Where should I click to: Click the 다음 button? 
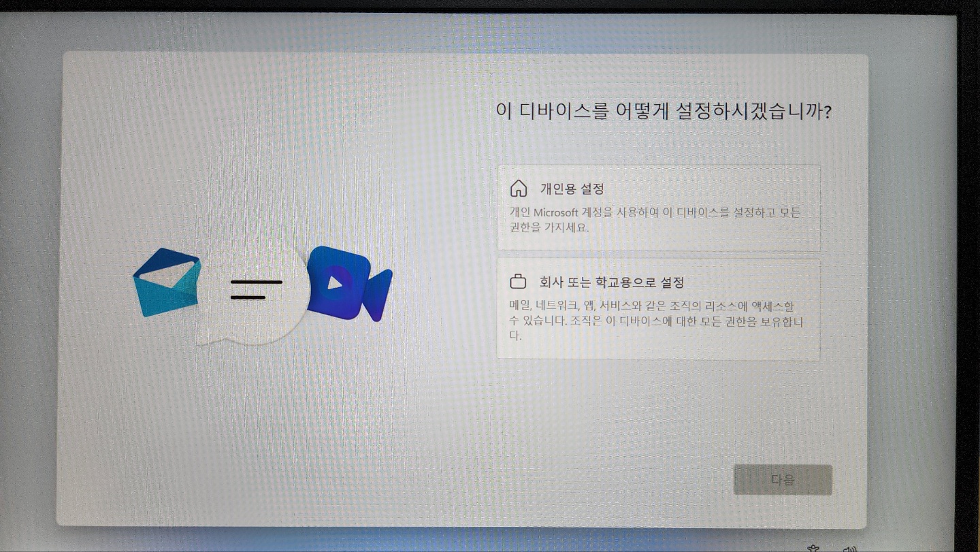(783, 480)
